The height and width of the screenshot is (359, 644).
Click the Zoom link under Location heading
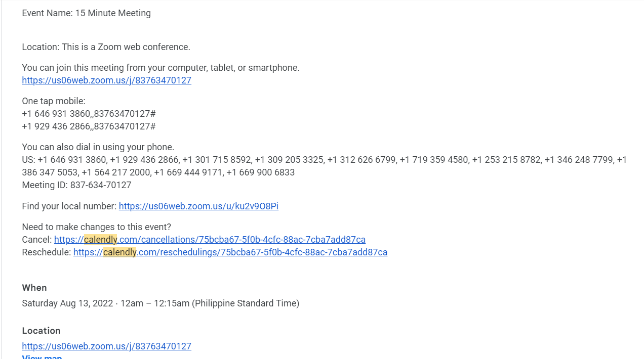(106, 346)
